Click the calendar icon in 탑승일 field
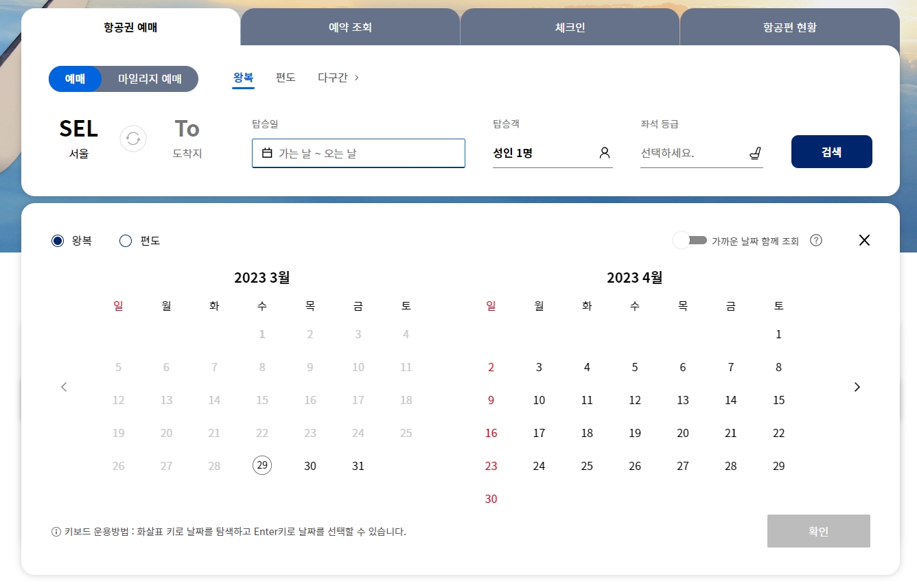This screenshot has width=917, height=588. click(x=268, y=153)
